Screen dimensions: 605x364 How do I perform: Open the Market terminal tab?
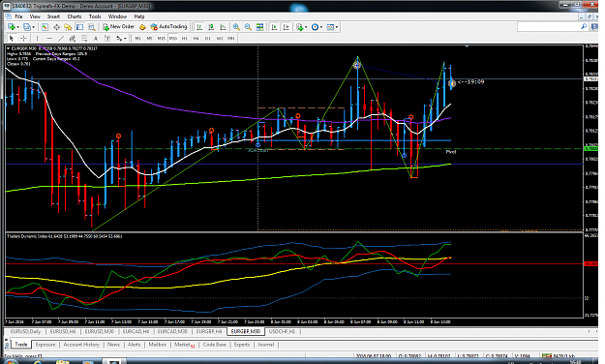(184, 345)
